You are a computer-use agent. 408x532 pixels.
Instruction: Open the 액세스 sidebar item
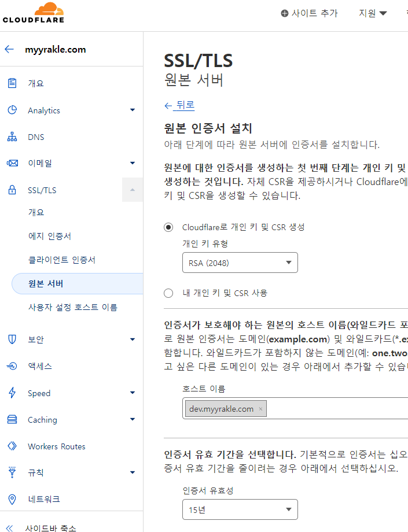40,366
